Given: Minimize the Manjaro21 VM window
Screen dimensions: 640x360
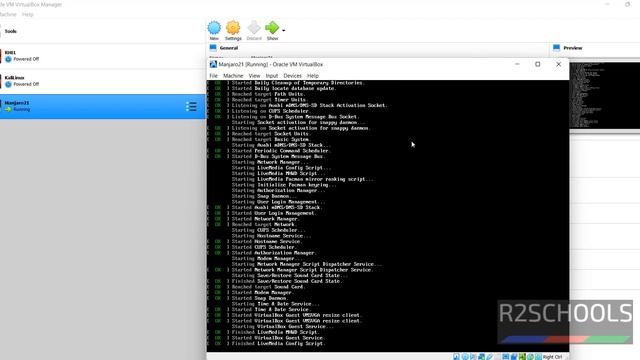Looking at the screenshot, I should coord(517,64).
